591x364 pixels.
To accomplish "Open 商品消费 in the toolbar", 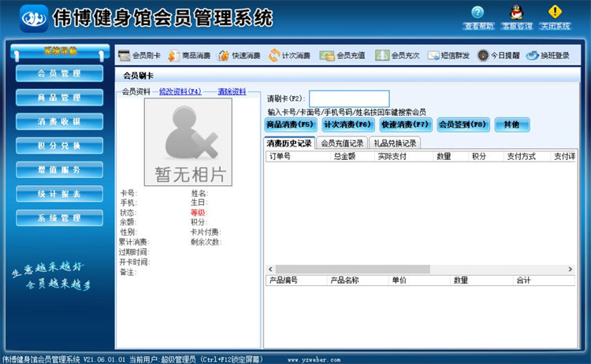I will [189, 56].
